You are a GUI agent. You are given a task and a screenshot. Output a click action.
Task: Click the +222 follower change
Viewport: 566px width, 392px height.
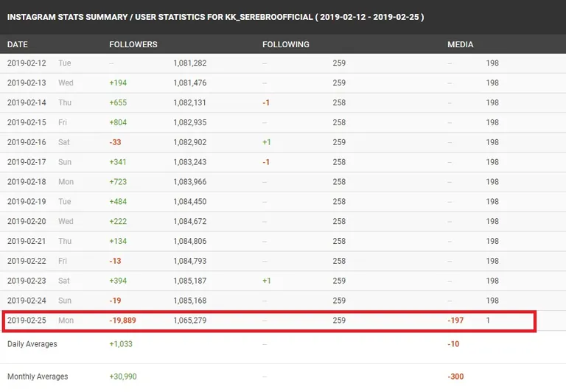[118, 222]
